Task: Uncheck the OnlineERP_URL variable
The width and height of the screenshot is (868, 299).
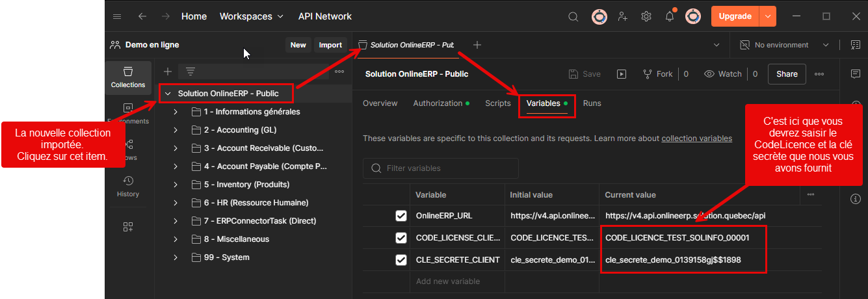Action: click(401, 216)
